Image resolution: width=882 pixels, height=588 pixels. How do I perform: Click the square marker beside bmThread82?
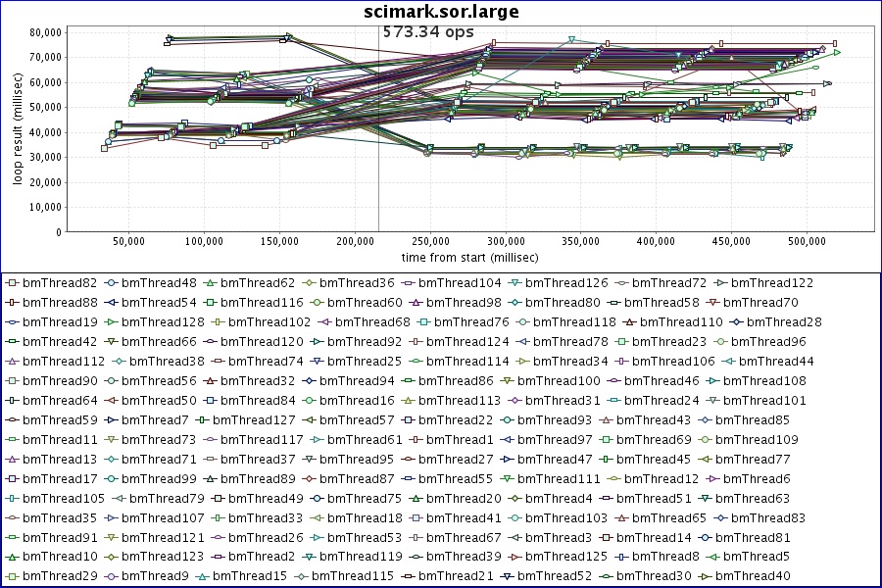12,282
